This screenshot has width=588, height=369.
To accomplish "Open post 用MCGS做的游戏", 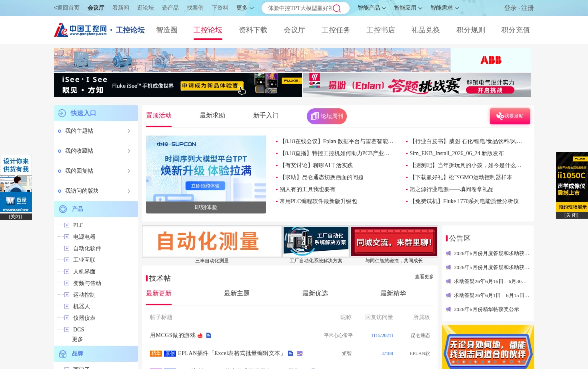I will pyautogui.click(x=173, y=335).
